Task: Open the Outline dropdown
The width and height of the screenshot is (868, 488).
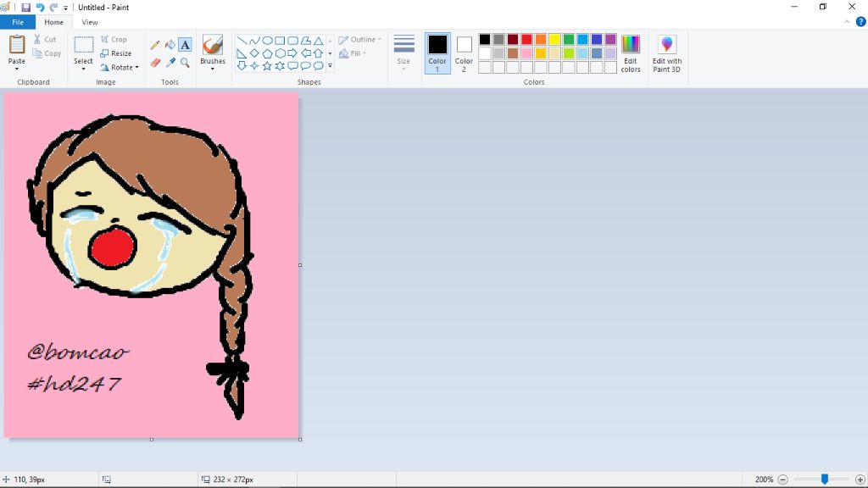Action: (359, 39)
